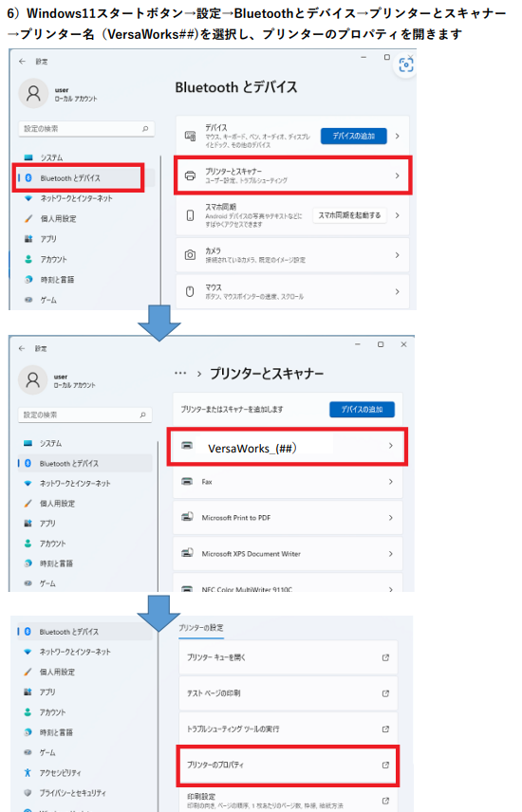522x812 pixels.
Task: Open アカウント in the プリンターの設定 window sidebar
Action: point(46,712)
